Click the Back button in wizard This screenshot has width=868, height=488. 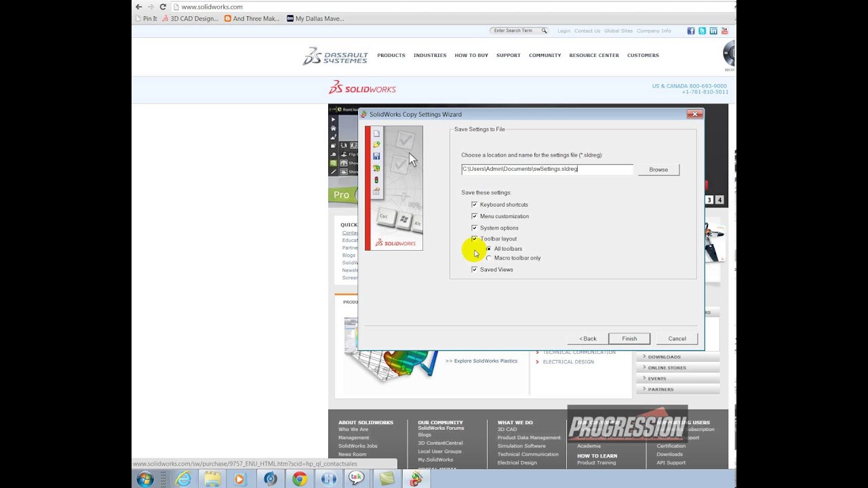pyautogui.click(x=588, y=338)
